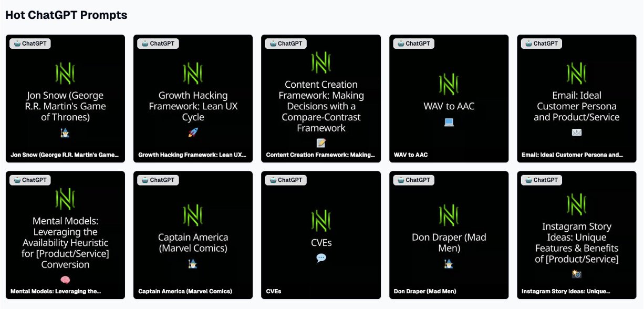Click the memo emoji on Content Creation card
Screen dimensions: 644x309
(x=321, y=143)
